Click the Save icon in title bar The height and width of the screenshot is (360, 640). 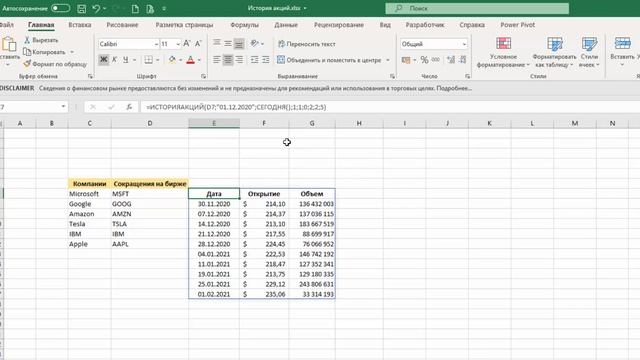(82, 9)
